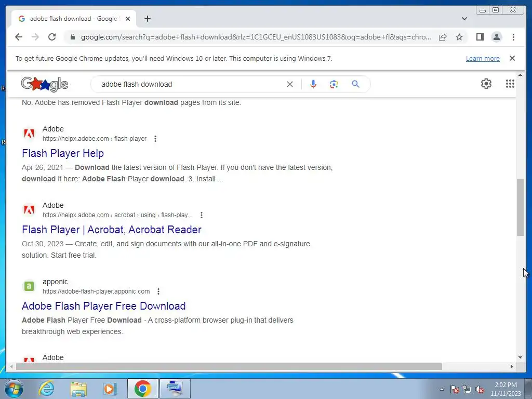The height and width of the screenshot is (399, 532).
Task: Reload the Google search page
Action: 52,37
